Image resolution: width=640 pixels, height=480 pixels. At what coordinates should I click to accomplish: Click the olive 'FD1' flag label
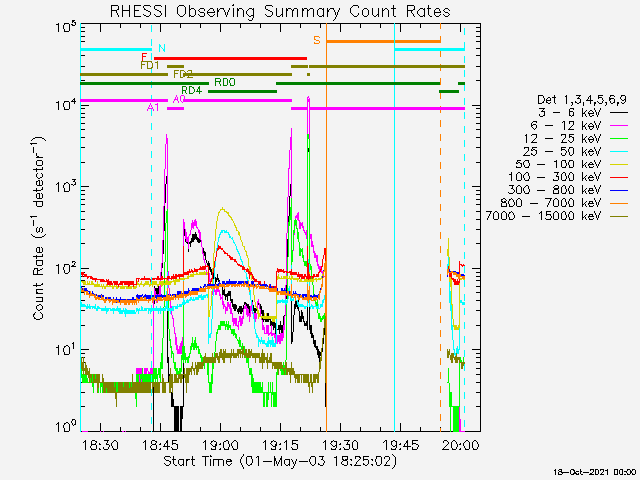149,65
